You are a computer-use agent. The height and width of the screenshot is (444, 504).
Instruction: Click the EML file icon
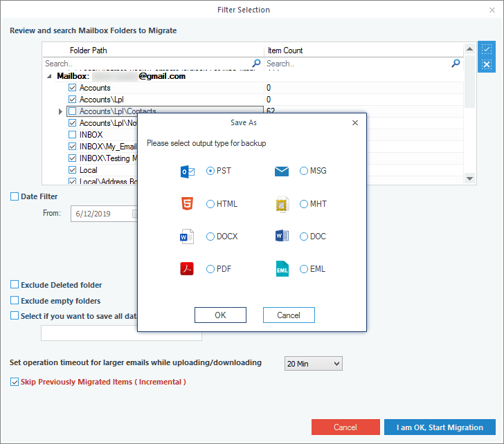(281, 269)
